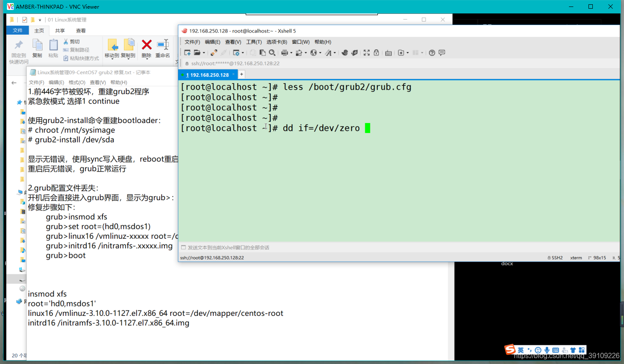Click the file transfer icon in Xshell toolbar

click(x=299, y=53)
